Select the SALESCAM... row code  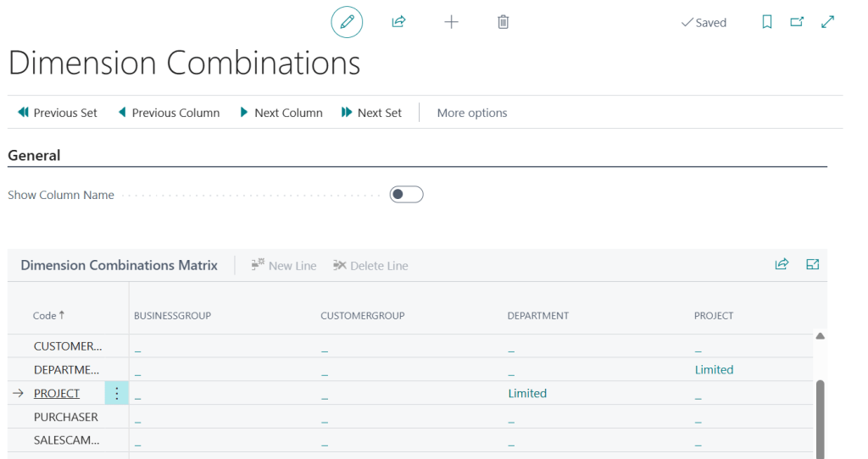66,440
